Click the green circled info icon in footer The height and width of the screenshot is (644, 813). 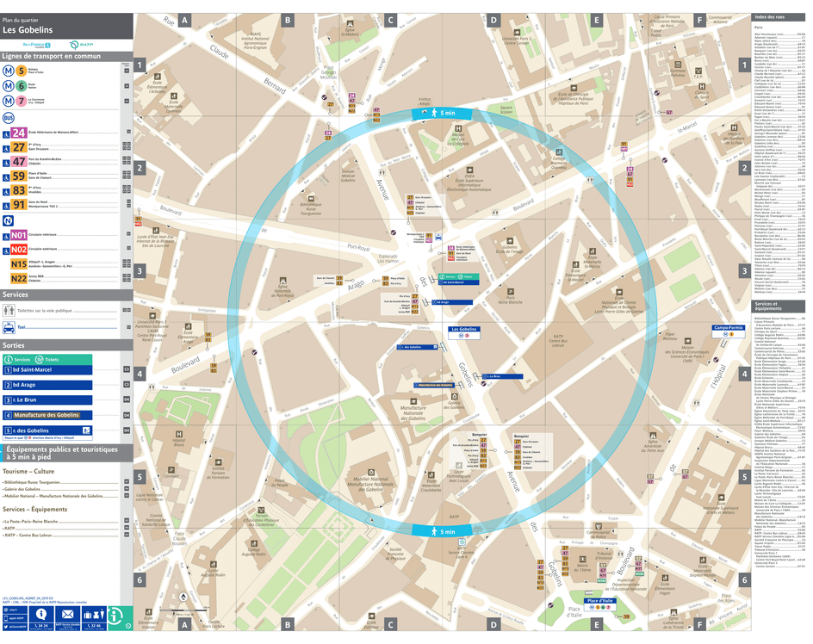pos(115,616)
